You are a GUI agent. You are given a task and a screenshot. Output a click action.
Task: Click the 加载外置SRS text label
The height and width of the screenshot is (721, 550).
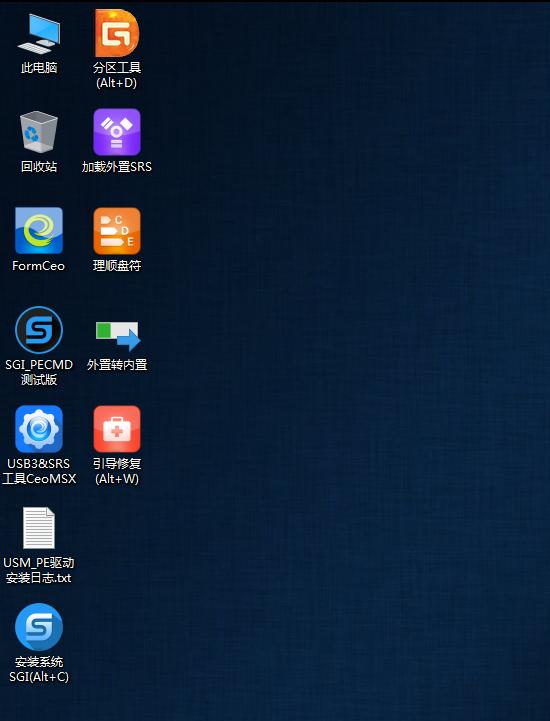[117, 166]
